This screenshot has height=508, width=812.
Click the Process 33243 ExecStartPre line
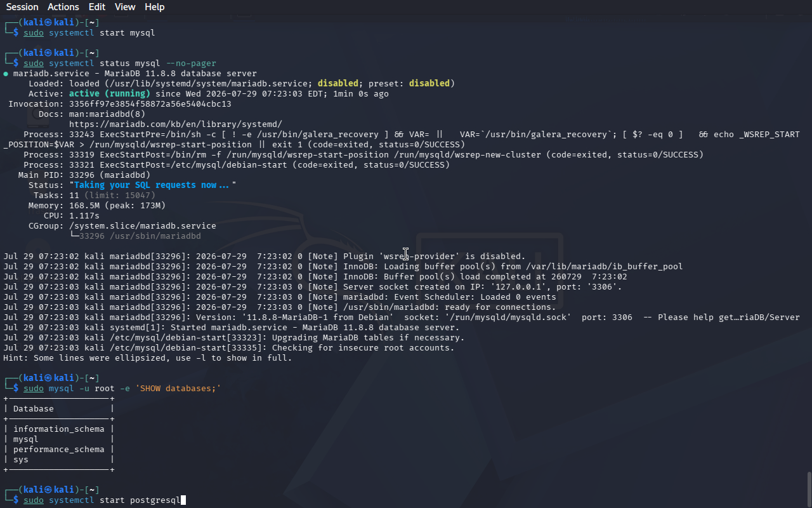click(x=402, y=140)
